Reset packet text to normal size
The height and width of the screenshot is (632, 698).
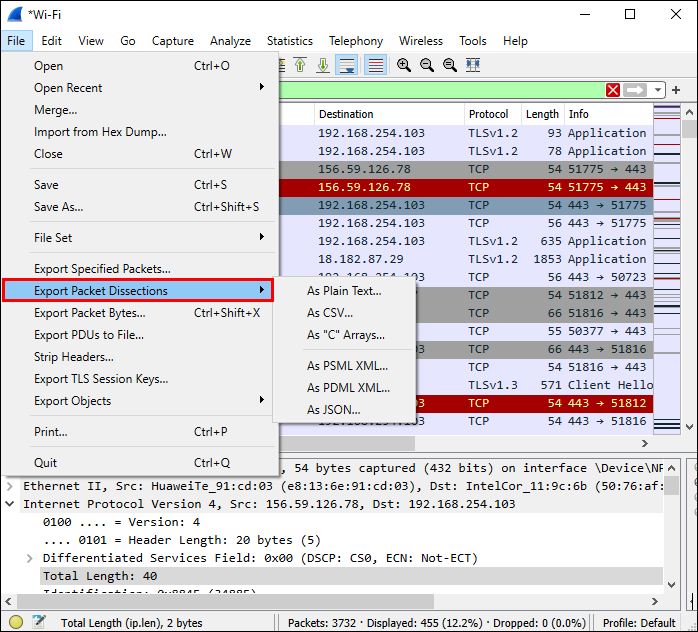[x=450, y=65]
